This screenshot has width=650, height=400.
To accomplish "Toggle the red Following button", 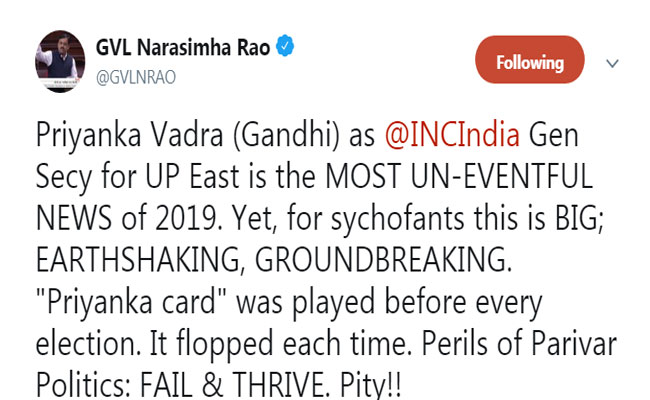I will [x=530, y=60].
